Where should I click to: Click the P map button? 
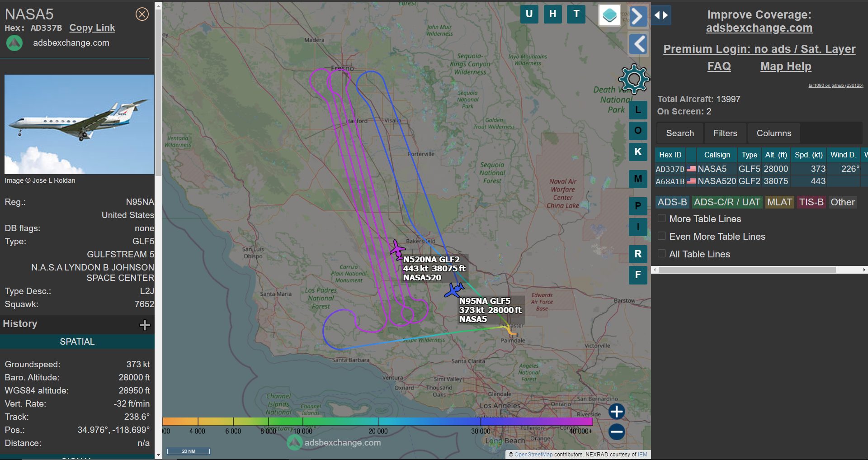click(x=638, y=206)
